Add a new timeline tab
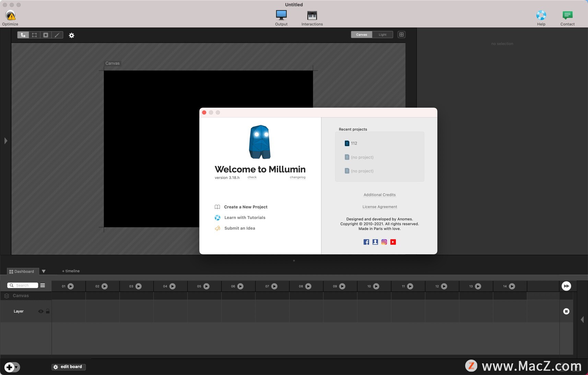The height and width of the screenshot is (375, 588). click(71, 271)
